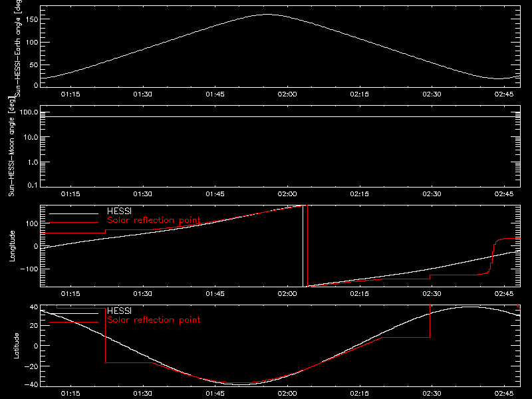The width and height of the screenshot is (532, 399).
Task: Click red legend line sample in Longitude plot
Action: click(x=74, y=223)
